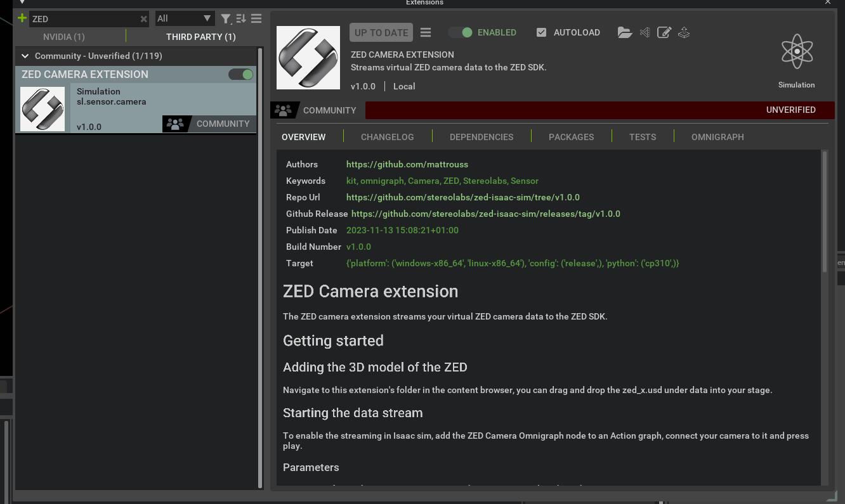This screenshot has height=504, width=845.
Task: Click the extension list vertical scrollbar
Action: [x=260, y=267]
